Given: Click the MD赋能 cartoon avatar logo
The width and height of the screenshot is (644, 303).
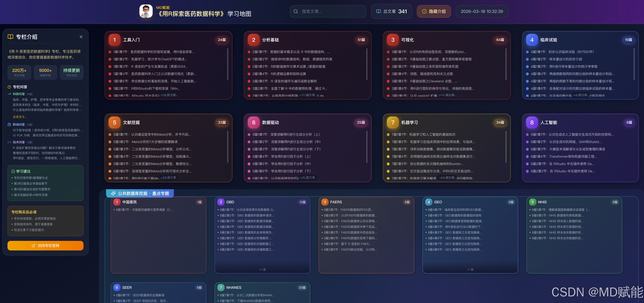Looking at the screenshot, I should (x=146, y=11).
